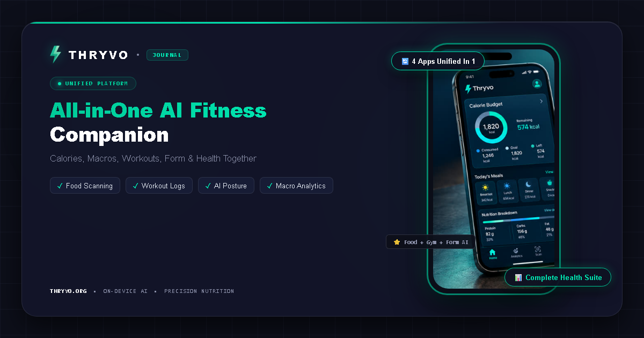Viewport: 644px width, 338px height.
Task: Expand the Calorie Budget chevron
Action: tap(541, 101)
